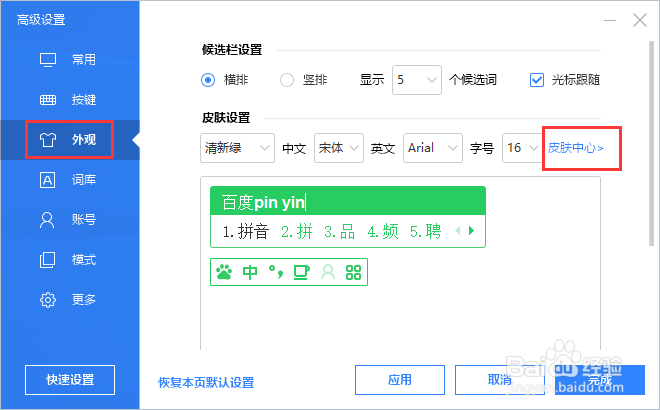Click the 快速设置 button
The image size is (660, 410).
click(70, 380)
